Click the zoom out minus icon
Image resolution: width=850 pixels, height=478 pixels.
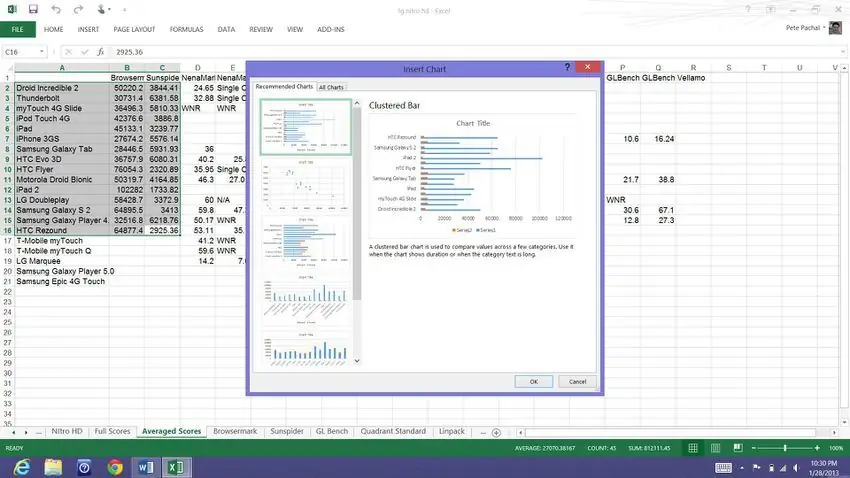tap(754, 448)
